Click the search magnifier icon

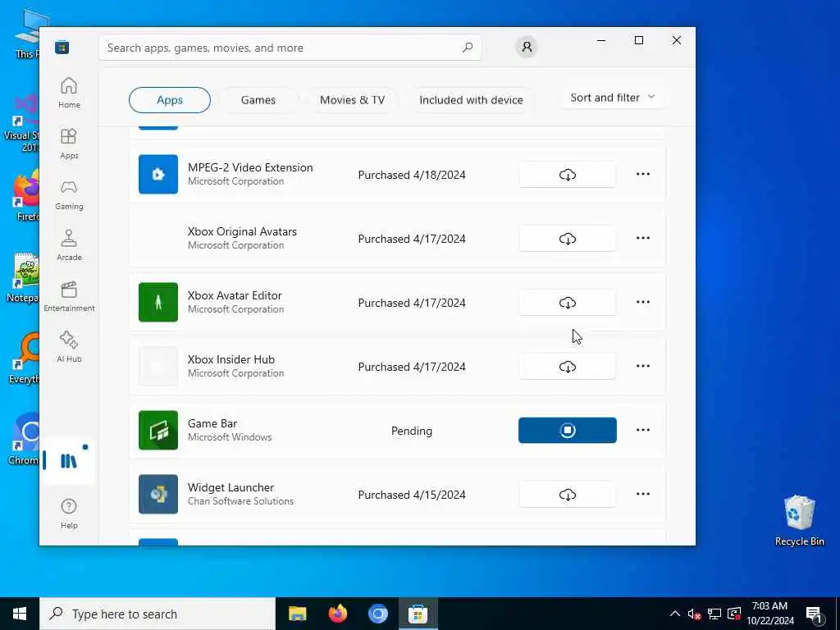[x=467, y=48]
